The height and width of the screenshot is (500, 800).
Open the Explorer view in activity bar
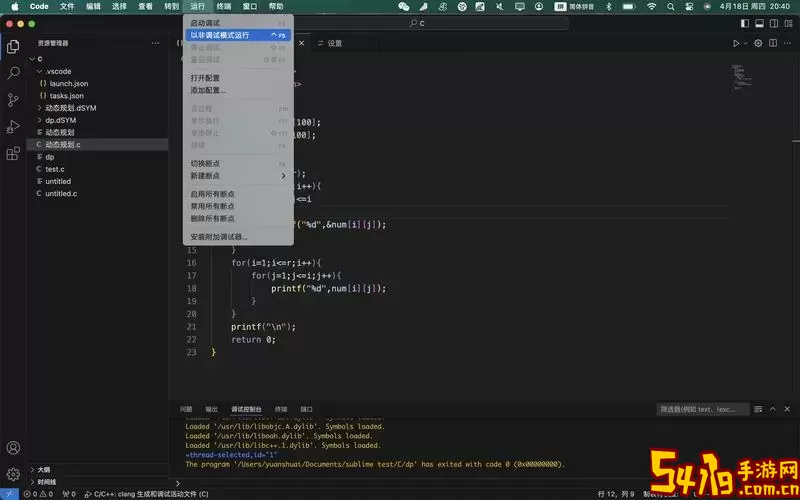pyautogui.click(x=13, y=46)
